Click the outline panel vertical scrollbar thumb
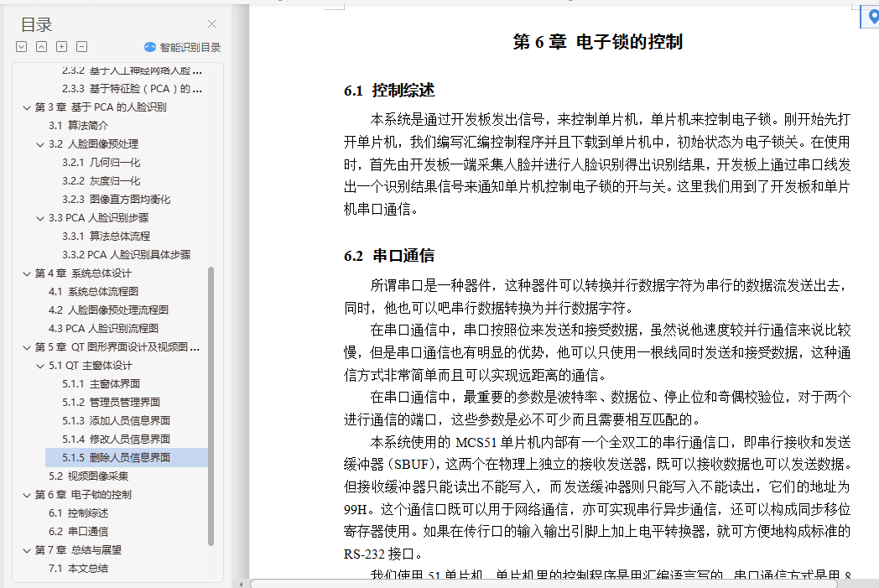 point(211,406)
